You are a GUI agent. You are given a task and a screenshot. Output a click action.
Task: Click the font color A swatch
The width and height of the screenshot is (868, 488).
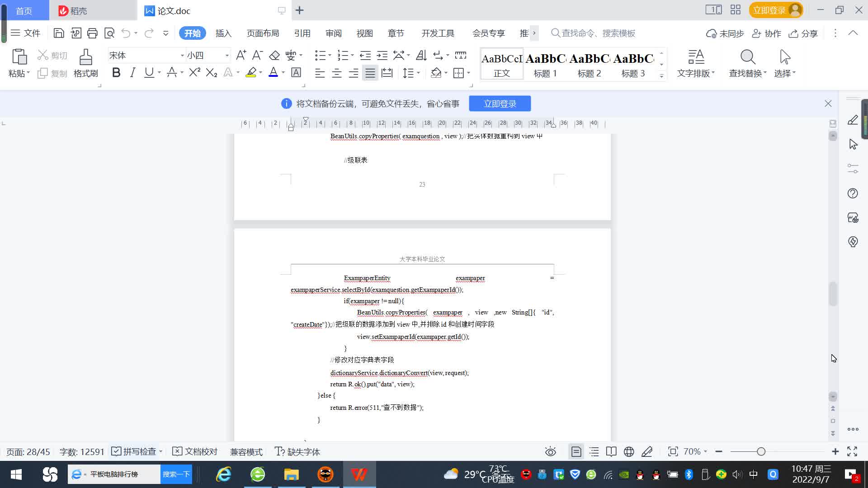[273, 72]
